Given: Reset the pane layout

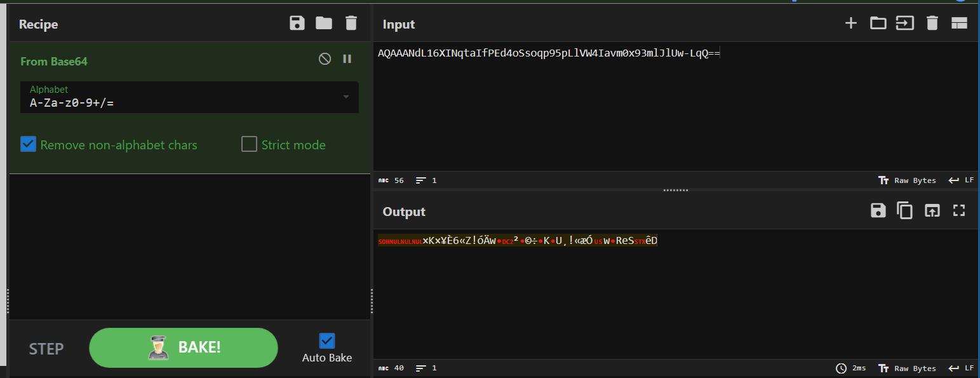Looking at the screenshot, I should tap(959, 24).
